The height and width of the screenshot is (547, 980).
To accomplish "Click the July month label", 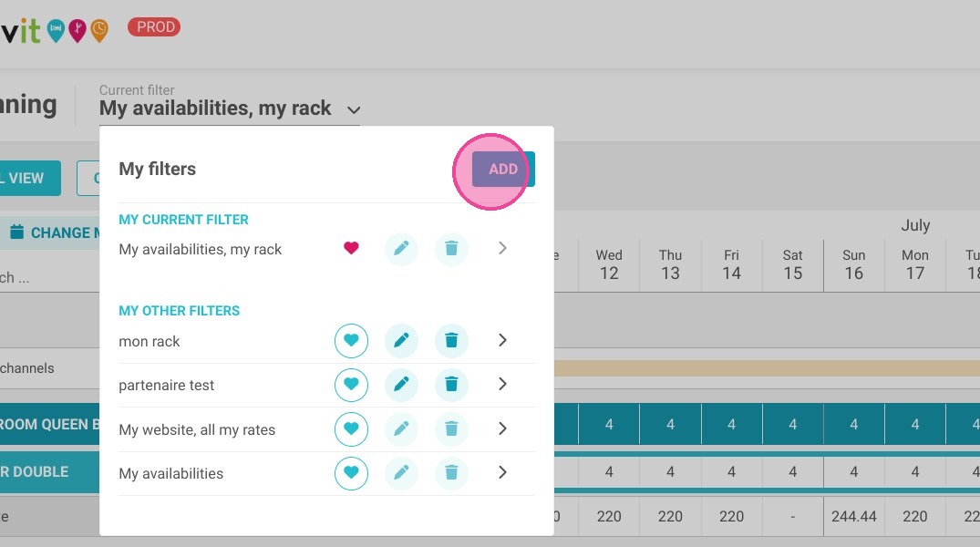I will (x=915, y=225).
